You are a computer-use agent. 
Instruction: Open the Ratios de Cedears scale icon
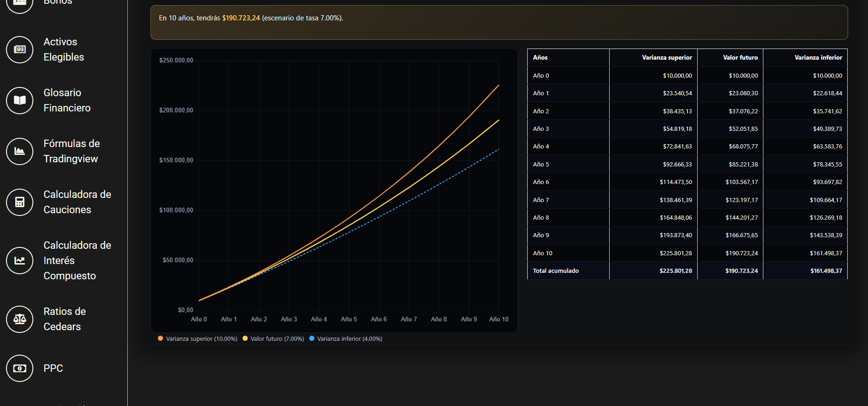[x=19, y=319]
